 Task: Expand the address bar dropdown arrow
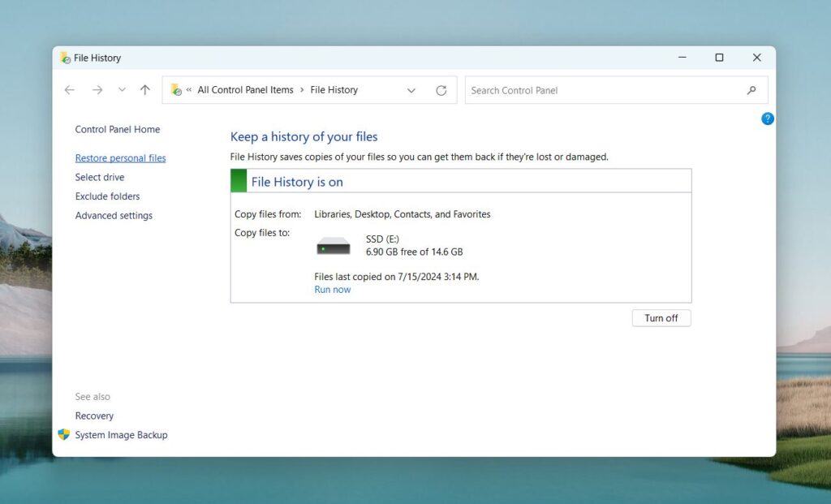click(411, 90)
